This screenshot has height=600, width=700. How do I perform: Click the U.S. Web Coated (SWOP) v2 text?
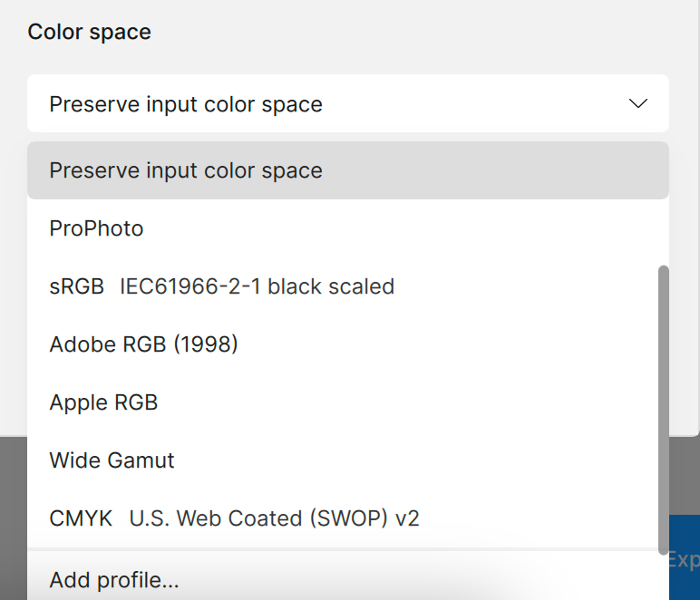tap(274, 518)
